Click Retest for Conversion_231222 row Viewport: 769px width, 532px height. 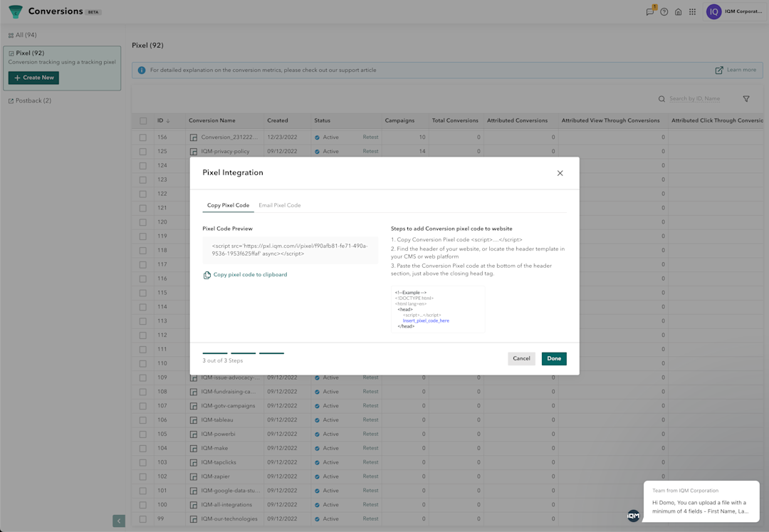[x=370, y=137]
